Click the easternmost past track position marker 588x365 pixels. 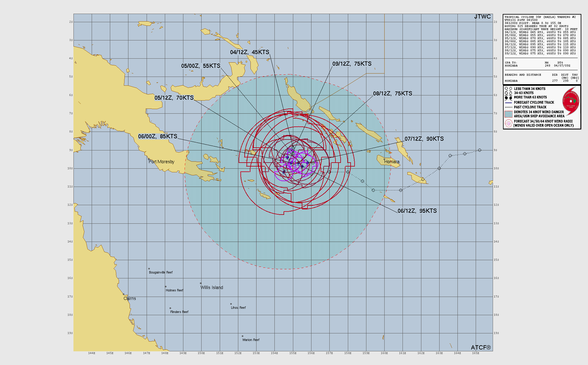pyautogui.click(x=480, y=150)
